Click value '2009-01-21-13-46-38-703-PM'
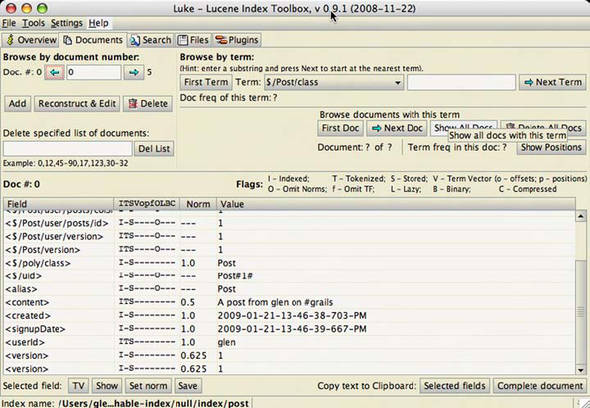The width and height of the screenshot is (590, 408). click(292, 316)
